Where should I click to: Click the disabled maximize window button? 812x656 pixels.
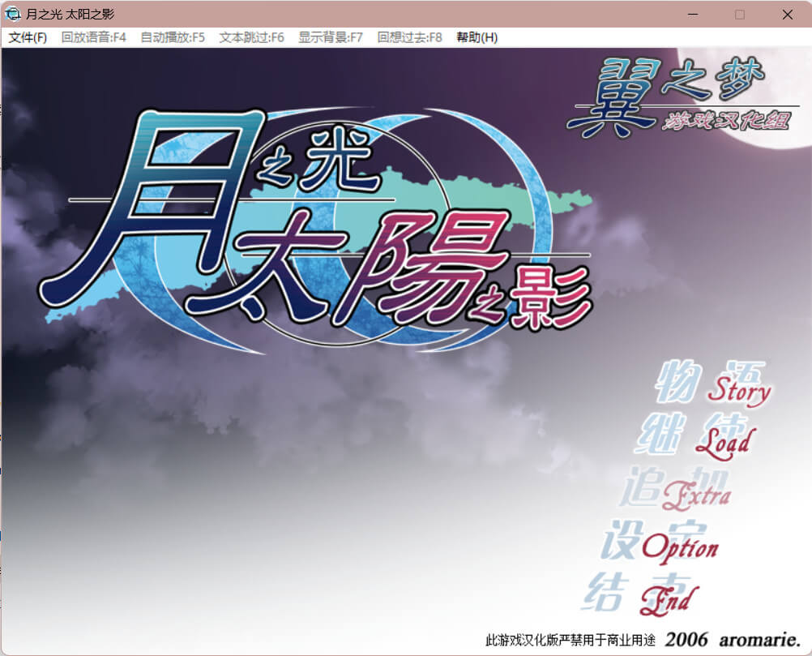point(739,14)
